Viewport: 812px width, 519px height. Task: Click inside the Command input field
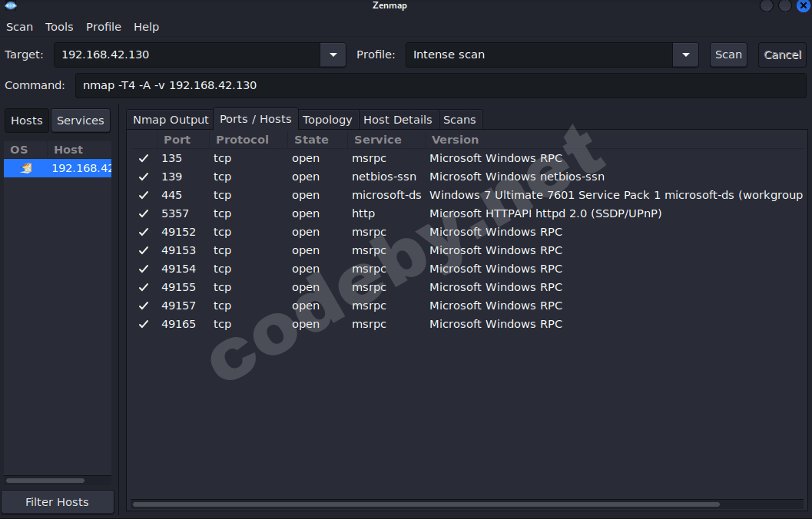point(438,85)
